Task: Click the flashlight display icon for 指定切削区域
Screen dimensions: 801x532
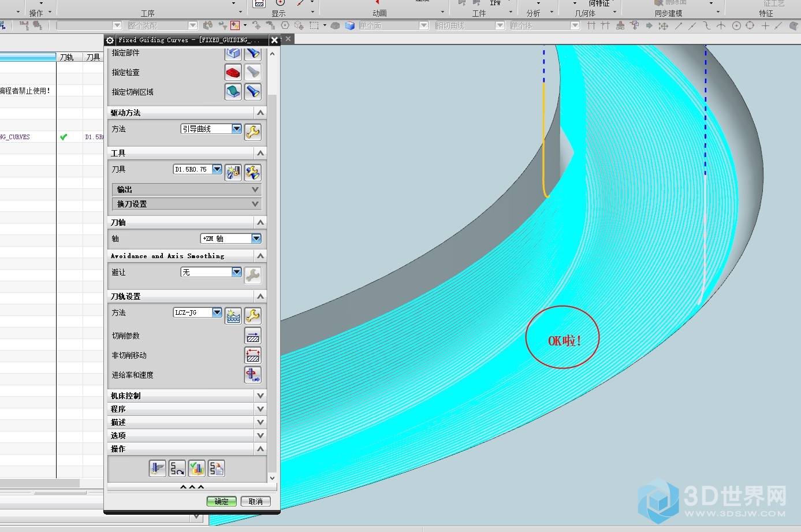Action: tap(253, 92)
